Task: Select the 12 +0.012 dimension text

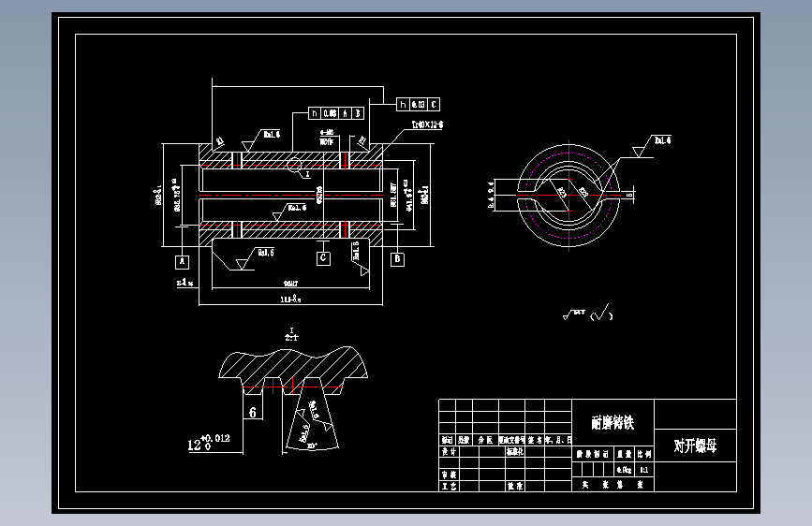Action: tap(208, 442)
